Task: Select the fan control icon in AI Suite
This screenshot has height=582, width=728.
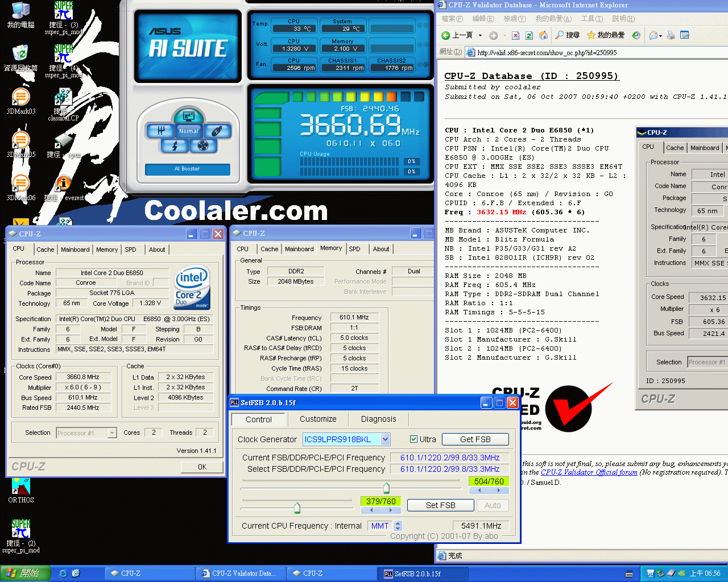Action: (x=202, y=145)
